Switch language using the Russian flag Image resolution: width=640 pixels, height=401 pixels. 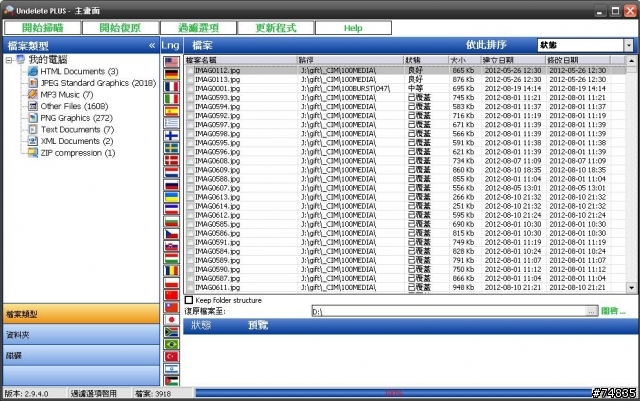tap(171, 185)
